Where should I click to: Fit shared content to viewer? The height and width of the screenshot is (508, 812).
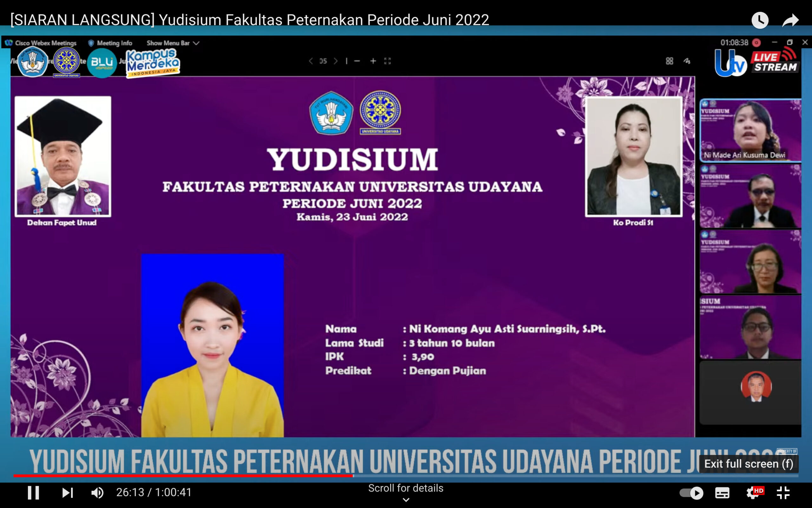click(388, 61)
